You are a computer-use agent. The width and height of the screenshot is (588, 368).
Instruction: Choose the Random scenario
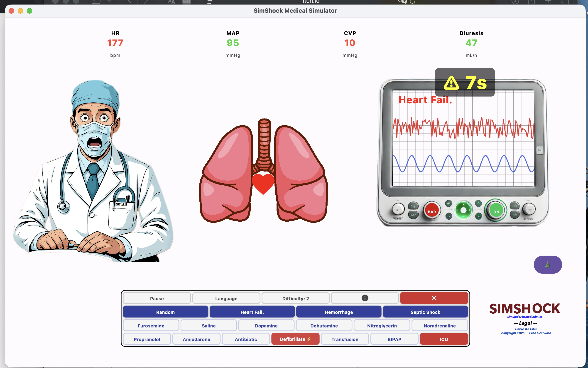point(165,312)
